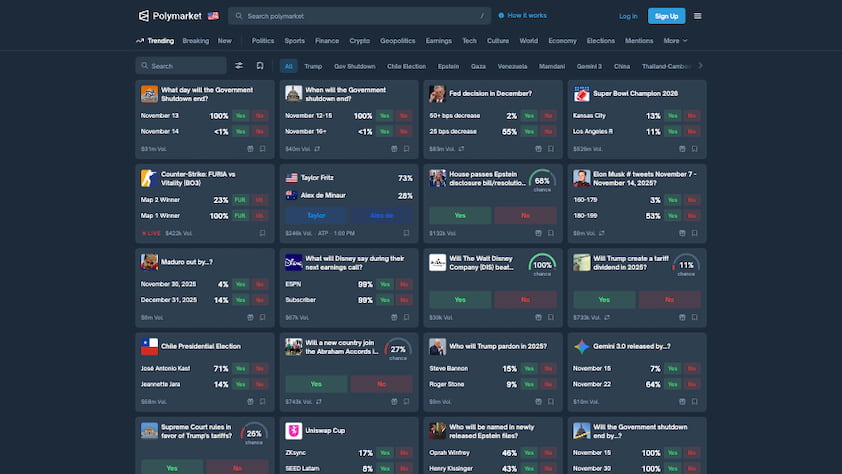This screenshot has height=474, width=842.
Task: Select the Chile Election topic chip
Action: click(x=406, y=66)
